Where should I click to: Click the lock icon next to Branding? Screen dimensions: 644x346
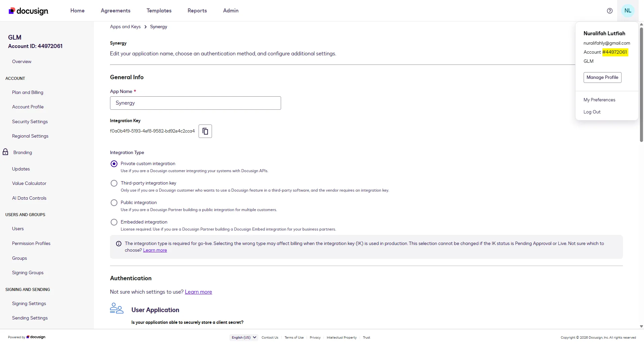point(5,152)
